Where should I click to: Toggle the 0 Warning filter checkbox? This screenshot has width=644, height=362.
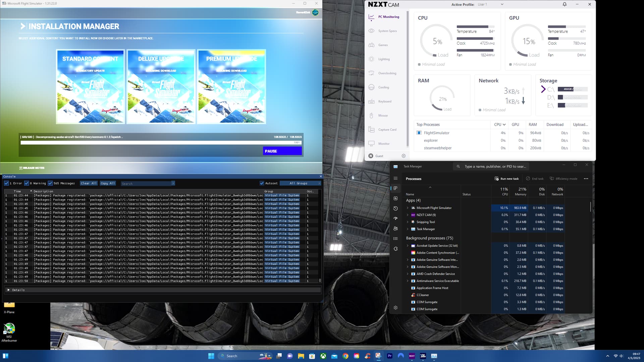coord(27,183)
